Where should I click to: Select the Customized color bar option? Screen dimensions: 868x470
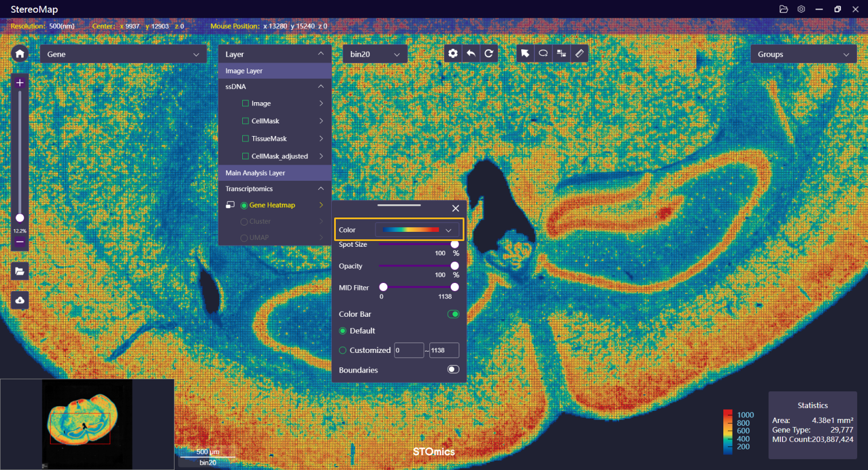[x=343, y=350]
